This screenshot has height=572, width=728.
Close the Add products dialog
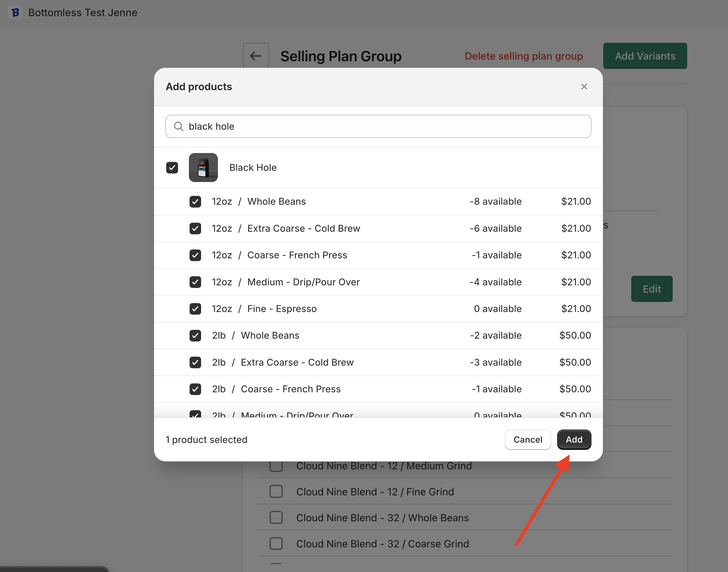click(584, 87)
